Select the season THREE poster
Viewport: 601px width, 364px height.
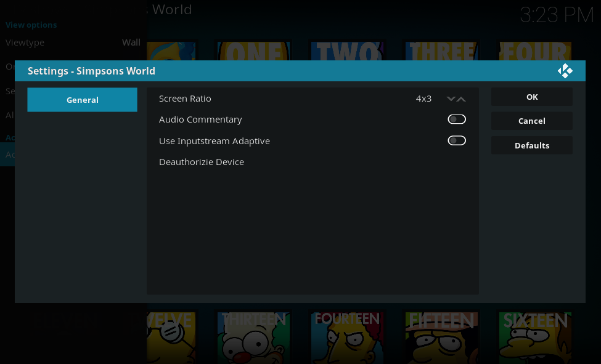click(441, 51)
